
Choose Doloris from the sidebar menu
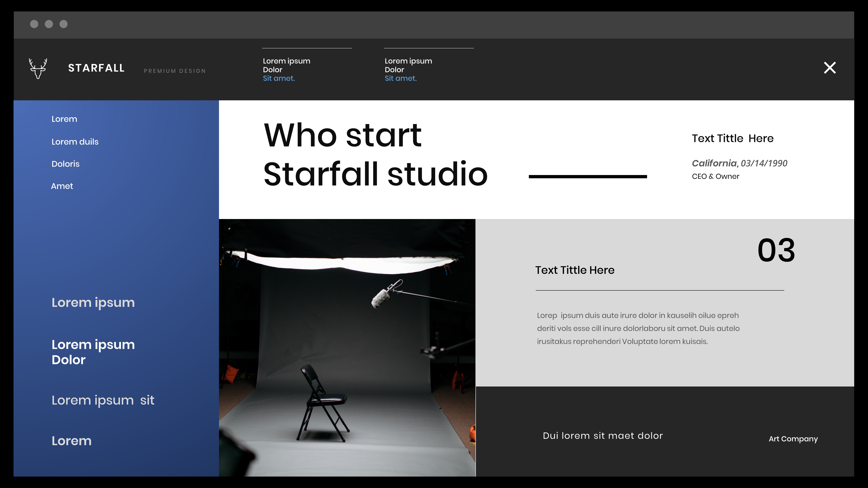pos(65,164)
